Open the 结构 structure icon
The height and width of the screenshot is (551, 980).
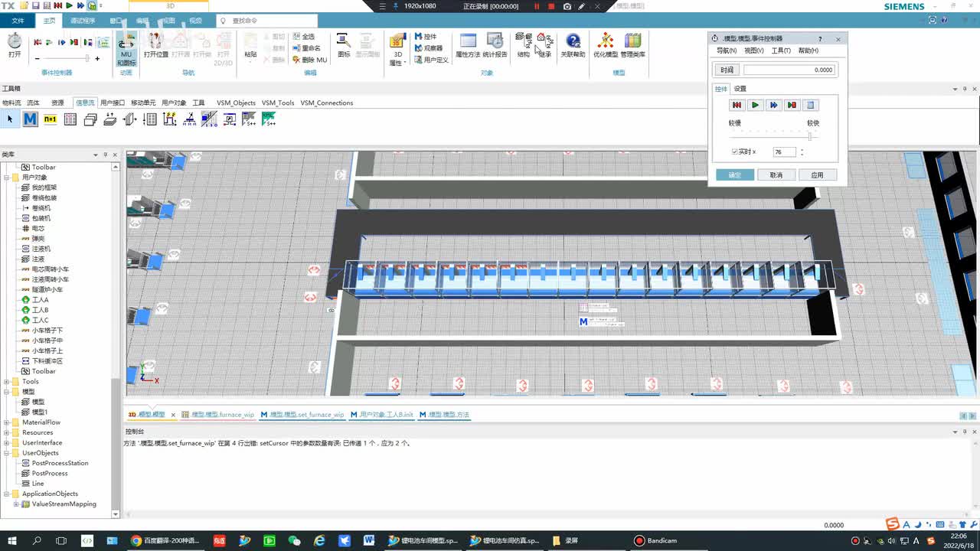pyautogui.click(x=524, y=46)
